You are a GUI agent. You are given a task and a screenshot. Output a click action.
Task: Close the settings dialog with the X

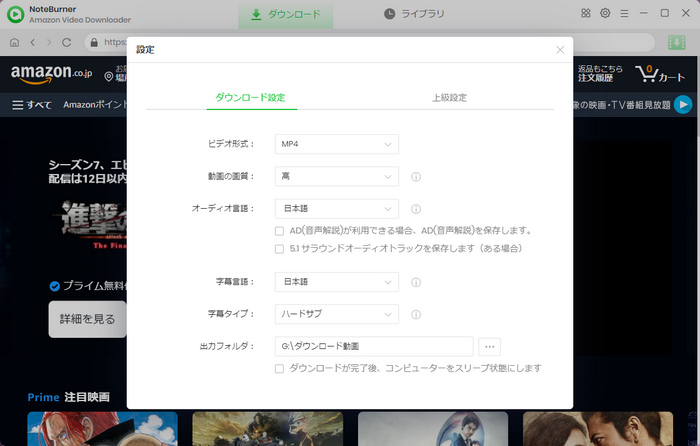(560, 50)
